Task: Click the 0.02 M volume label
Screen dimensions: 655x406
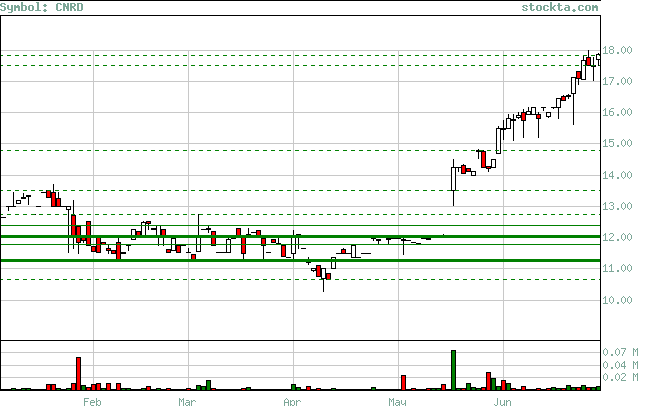Action: [x=620, y=377]
